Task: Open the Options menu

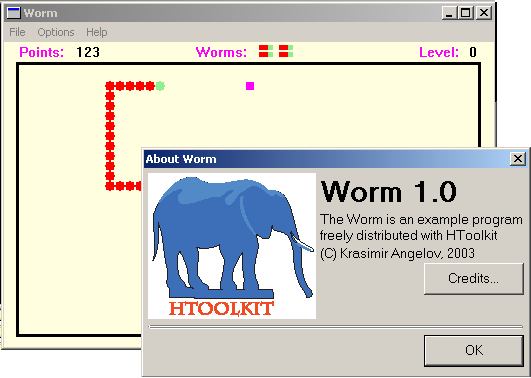Action: tap(56, 32)
